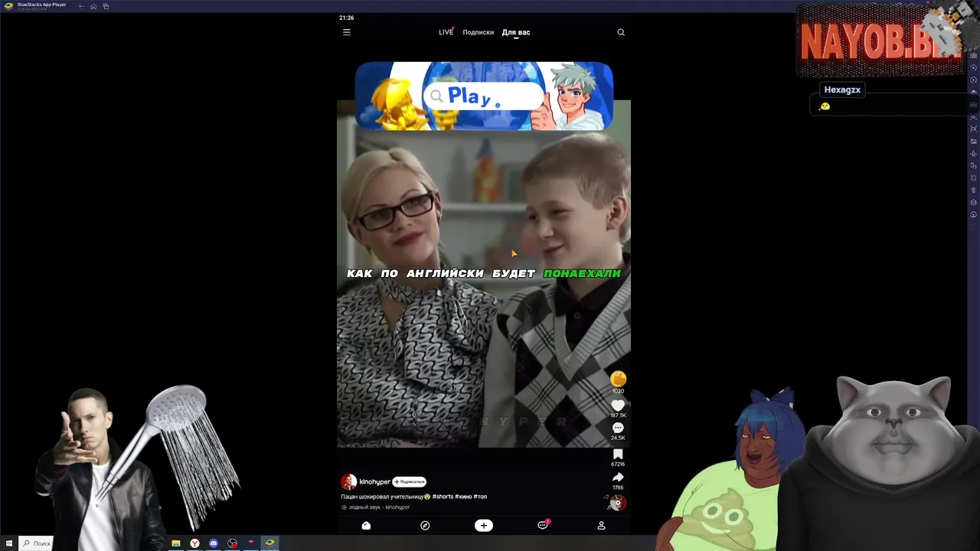Viewport: 980px width, 551px height.
Task: Open the kinohyper profile avatar
Action: (x=348, y=481)
